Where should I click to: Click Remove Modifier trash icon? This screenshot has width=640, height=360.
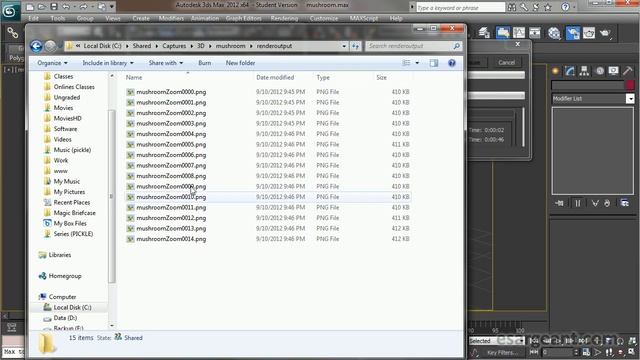pyautogui.click(x=607, y=203)
